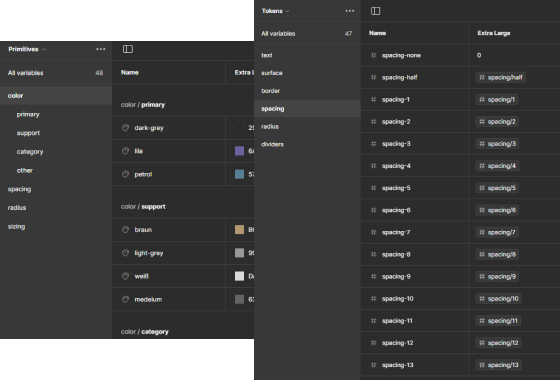Select radius group in Tokens sidebar
560x380 pixels.
(x=270, y=126)
